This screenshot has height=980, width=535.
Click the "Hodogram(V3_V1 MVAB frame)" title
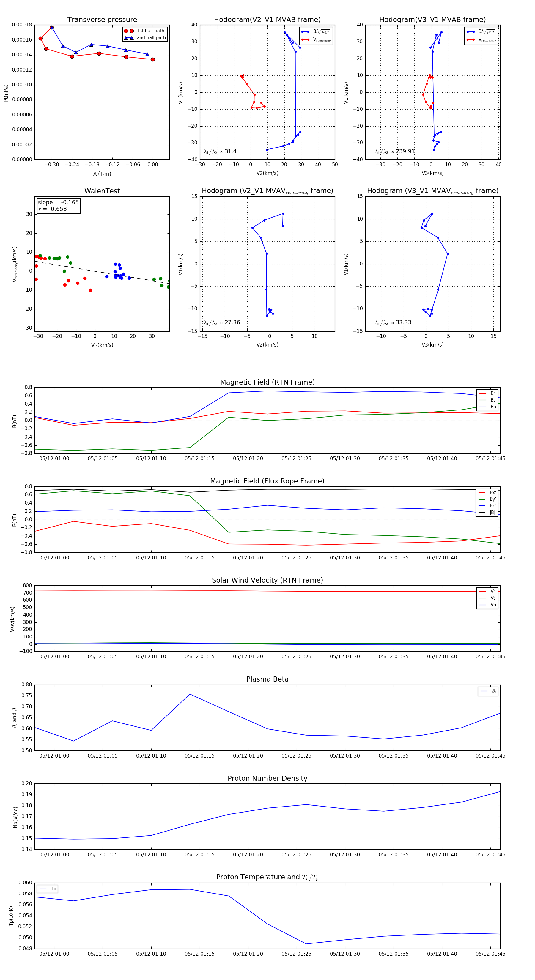[432, 20]
